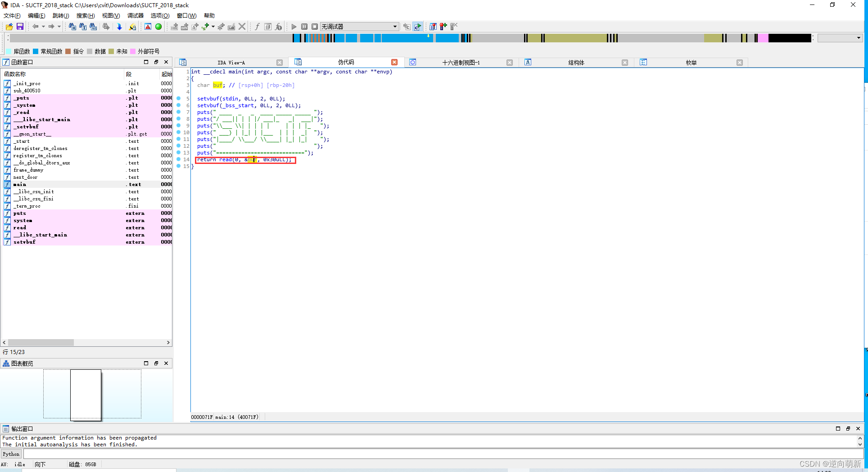Sort by the 段 column header
The width and height of the screenshot is (868, 472).
point(142,74)
